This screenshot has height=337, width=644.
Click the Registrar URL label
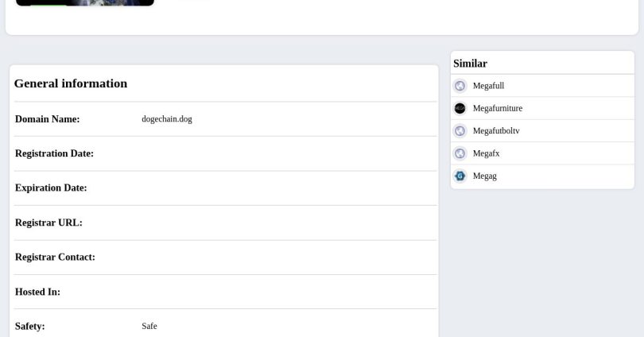coord(48,223)
